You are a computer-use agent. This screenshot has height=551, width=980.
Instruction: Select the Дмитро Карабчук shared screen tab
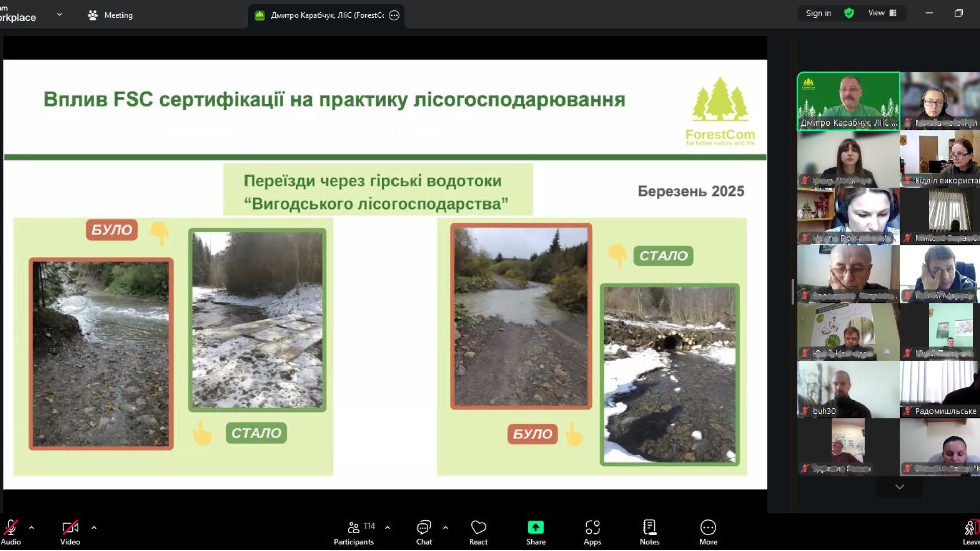[326, 15]
